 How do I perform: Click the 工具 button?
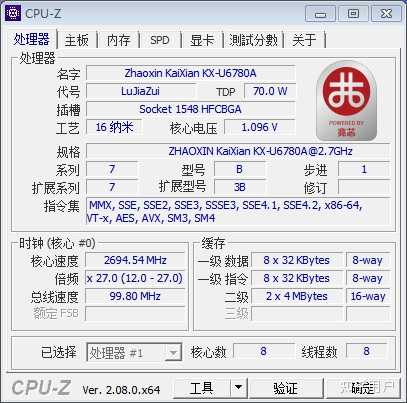coord(202,387)
